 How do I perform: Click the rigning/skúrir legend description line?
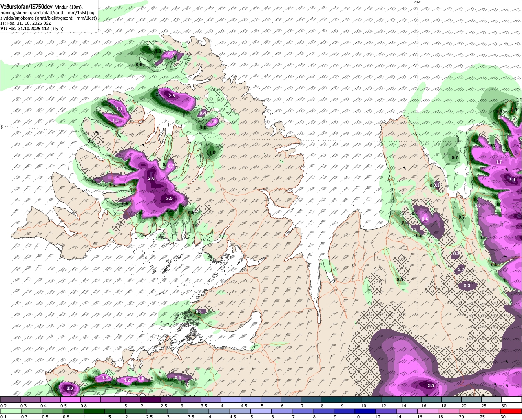pos(48,13)
